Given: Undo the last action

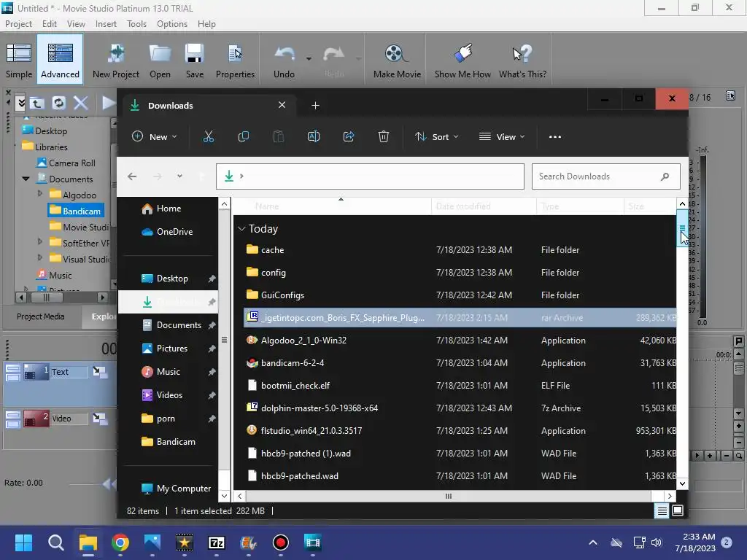Looking at the screenshot, I should 284,60.
